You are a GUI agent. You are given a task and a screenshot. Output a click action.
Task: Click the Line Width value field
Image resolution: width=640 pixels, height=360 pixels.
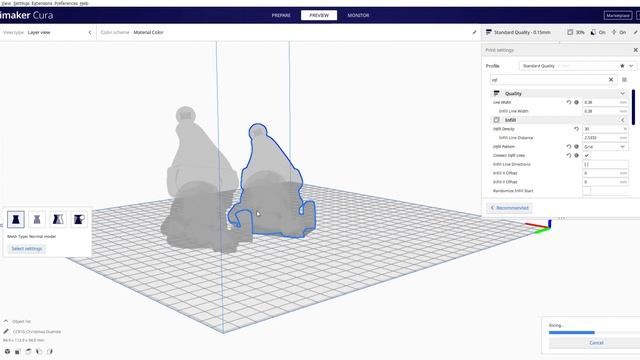(x=605, y=102)
